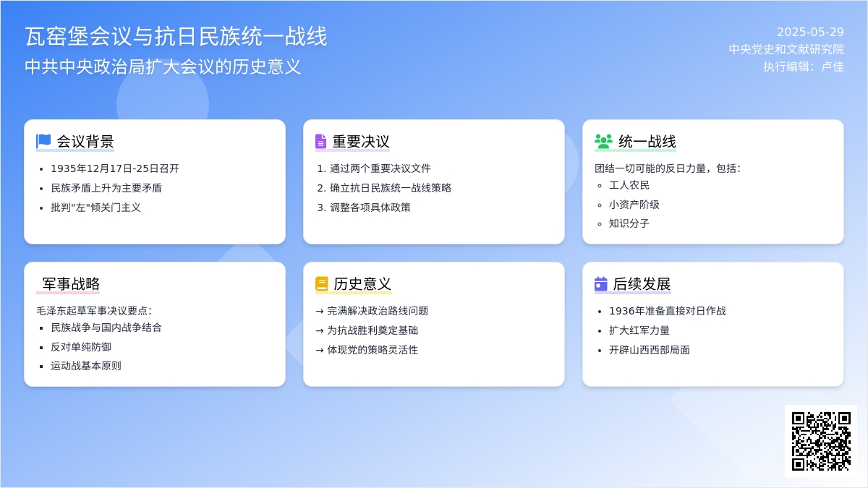Click the main title 瓦窑堡会议与抗日民族统一战线
Viewport: 868px width, 488px height.
[176, 36]
